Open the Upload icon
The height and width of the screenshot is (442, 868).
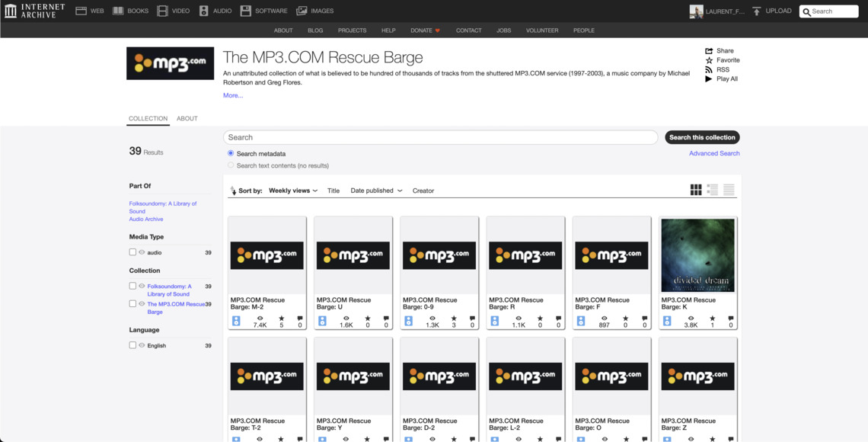tap(755, 11)
